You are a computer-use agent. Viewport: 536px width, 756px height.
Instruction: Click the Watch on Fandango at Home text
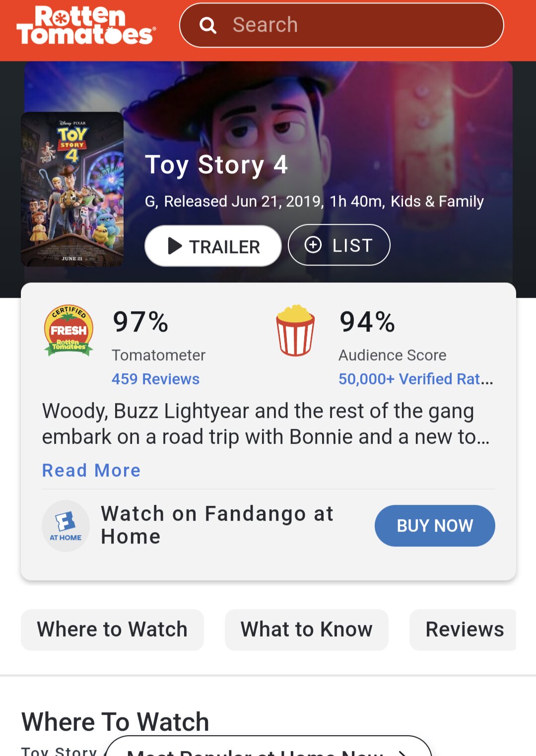tap(217, 525)
